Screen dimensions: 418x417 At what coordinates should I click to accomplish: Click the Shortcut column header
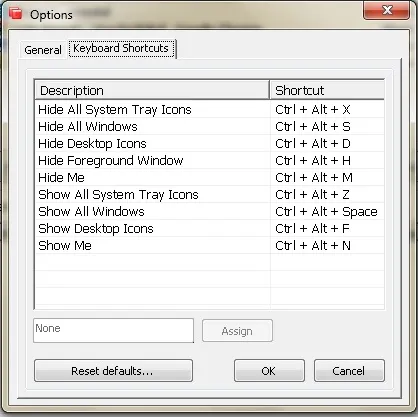327,90
